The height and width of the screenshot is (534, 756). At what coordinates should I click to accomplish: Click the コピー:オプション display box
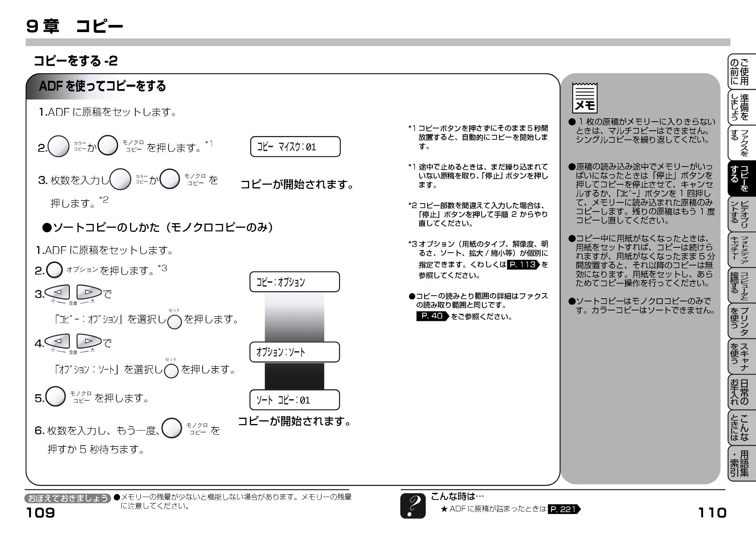[x=294, y=282]
